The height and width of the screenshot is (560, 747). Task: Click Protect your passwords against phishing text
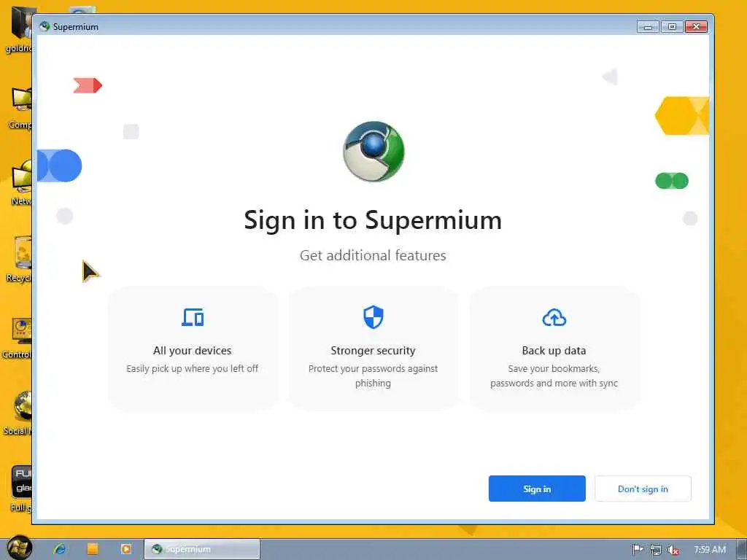coord(373,376)
